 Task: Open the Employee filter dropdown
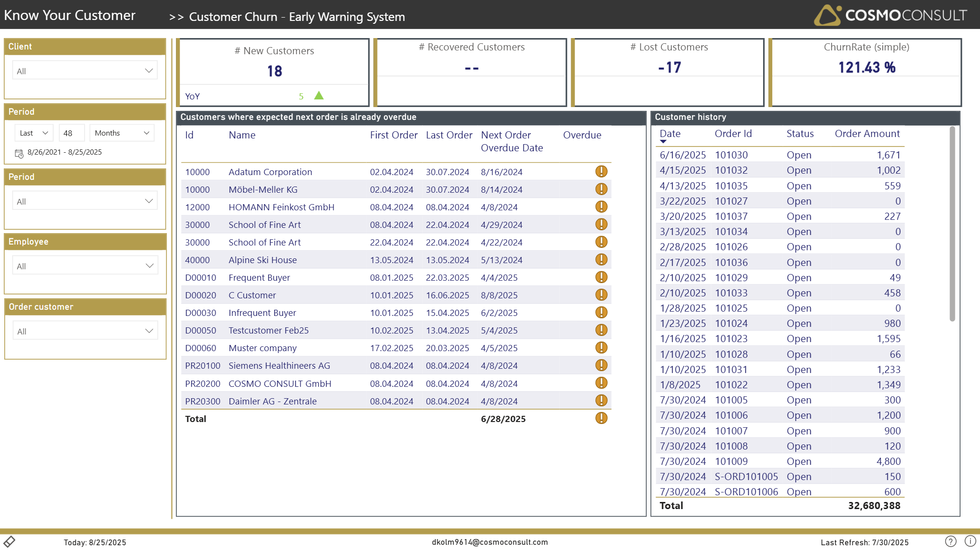coord(85,266)
